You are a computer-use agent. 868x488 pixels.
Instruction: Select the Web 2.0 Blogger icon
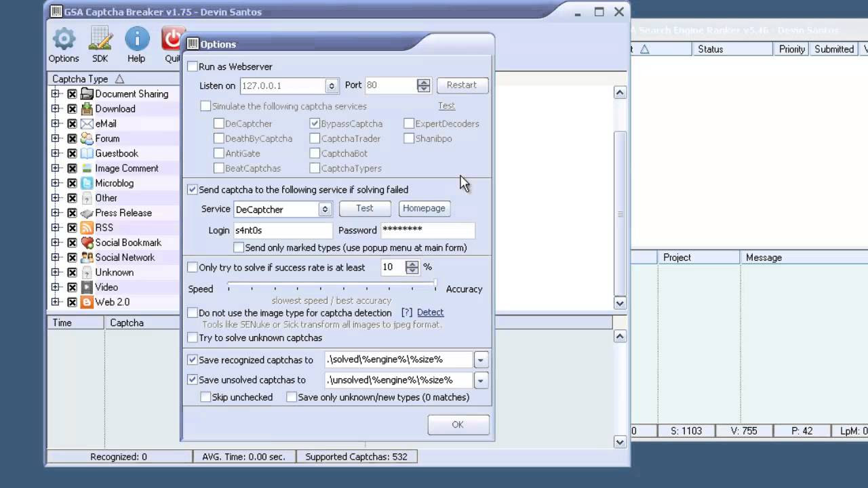87,302
